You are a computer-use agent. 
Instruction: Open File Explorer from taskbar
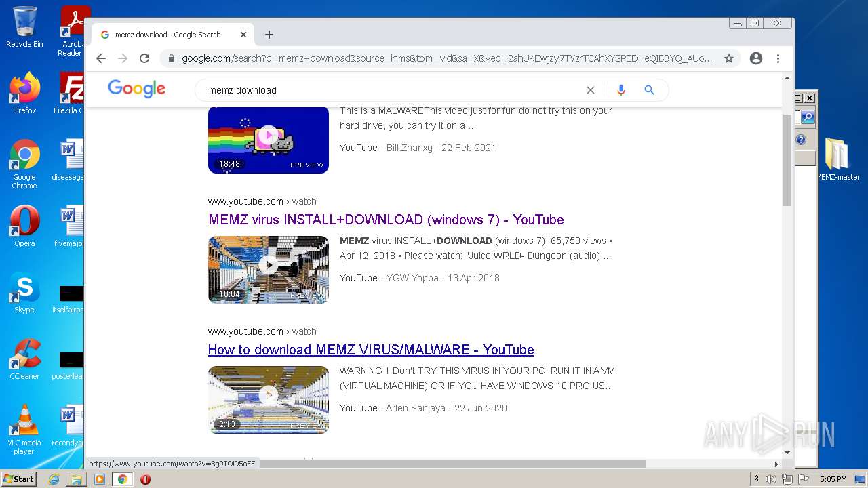pos(77,479)
